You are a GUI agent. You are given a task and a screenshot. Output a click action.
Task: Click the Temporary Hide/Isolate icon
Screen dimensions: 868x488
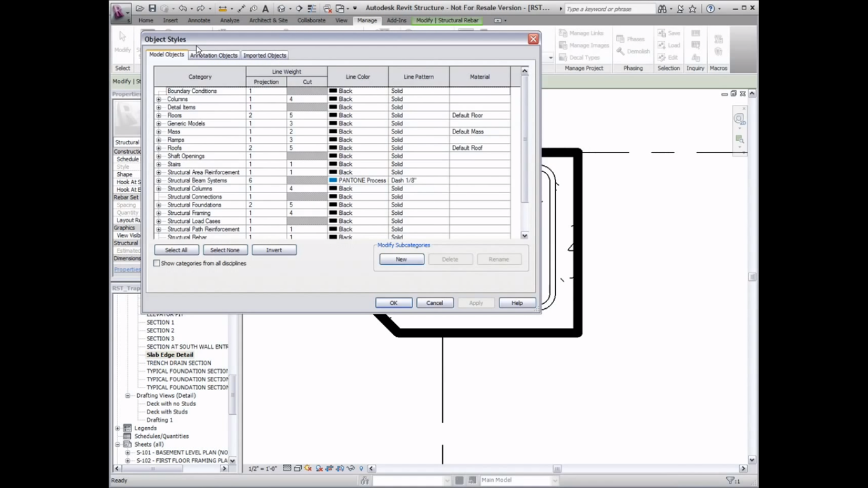[351, 468]
